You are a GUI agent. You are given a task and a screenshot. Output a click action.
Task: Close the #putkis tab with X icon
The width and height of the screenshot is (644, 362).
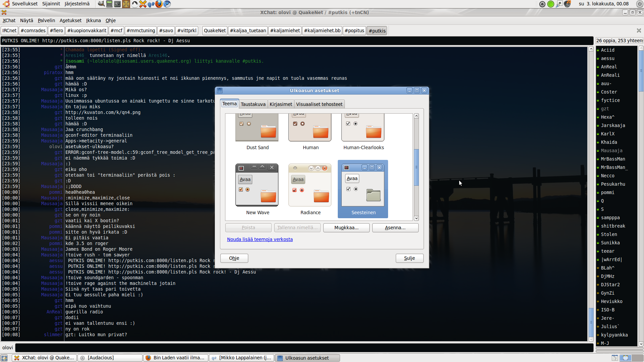639,31
